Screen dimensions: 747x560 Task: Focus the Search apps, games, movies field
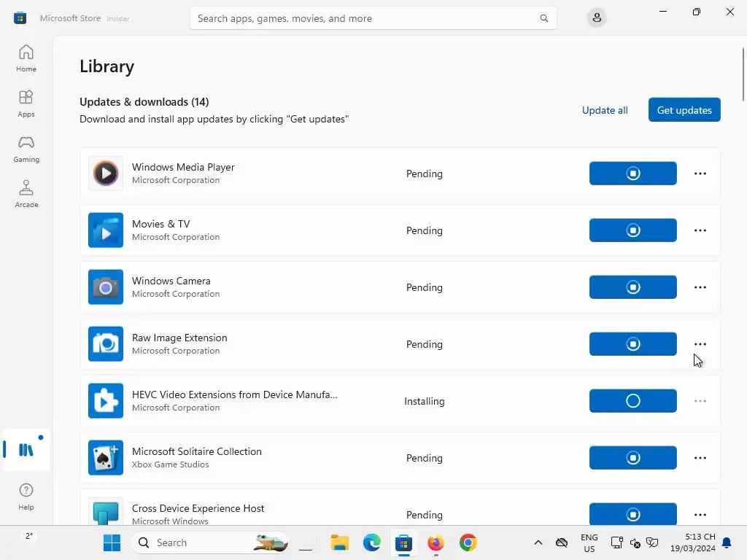pos(373,18)
